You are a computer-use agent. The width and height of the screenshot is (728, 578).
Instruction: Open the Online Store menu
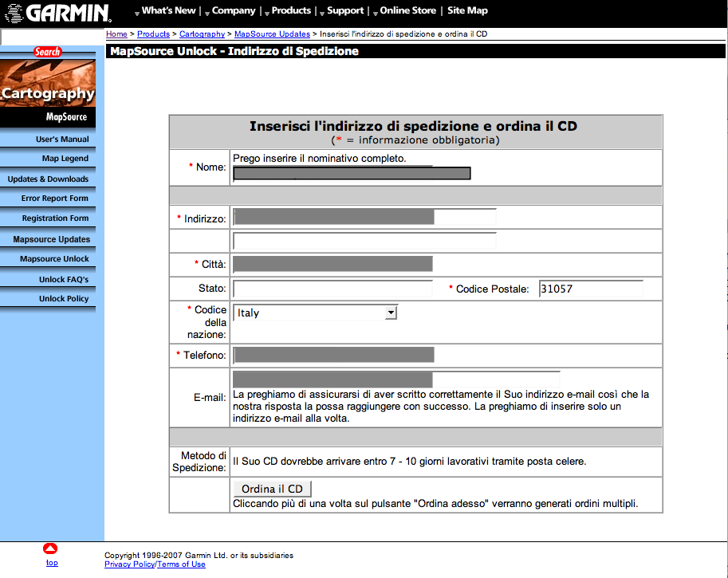(407, 10)
